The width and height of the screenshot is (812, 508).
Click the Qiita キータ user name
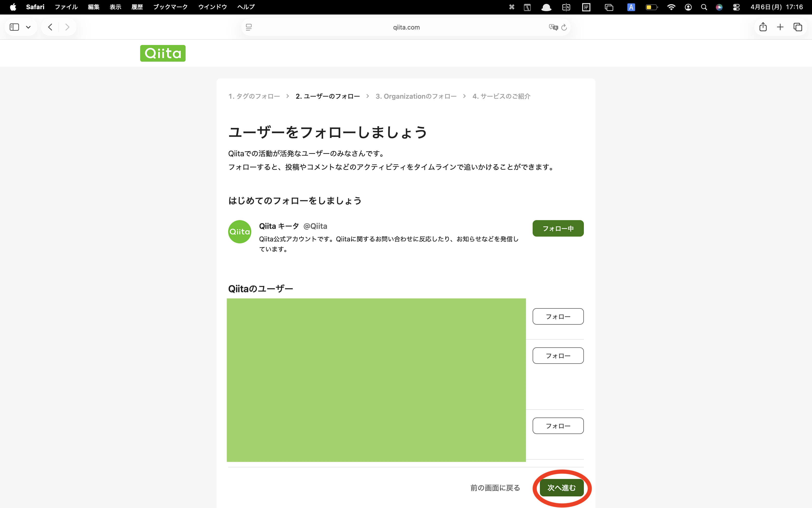279,226
